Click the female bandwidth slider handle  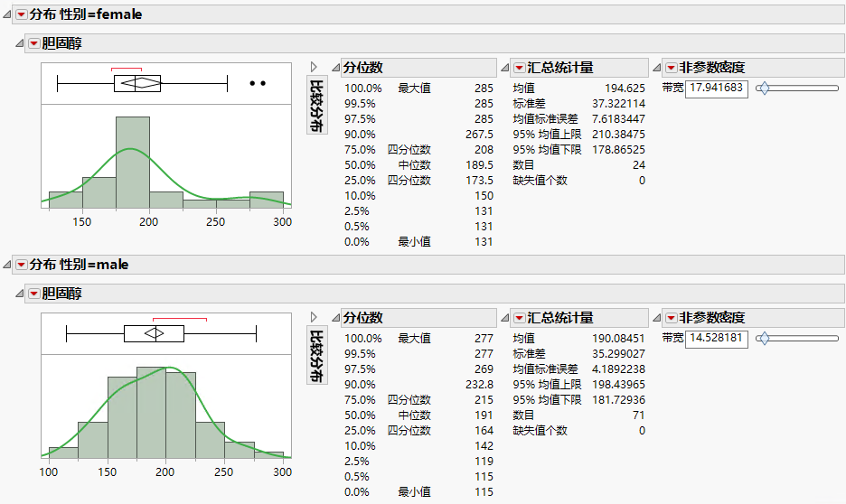(763, 88)
